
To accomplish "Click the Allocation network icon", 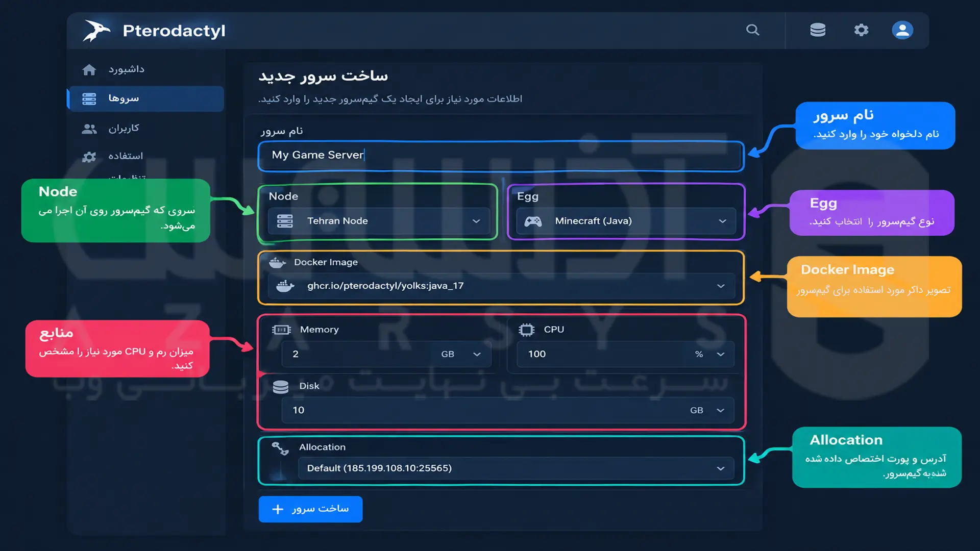I will click(280, 448).
